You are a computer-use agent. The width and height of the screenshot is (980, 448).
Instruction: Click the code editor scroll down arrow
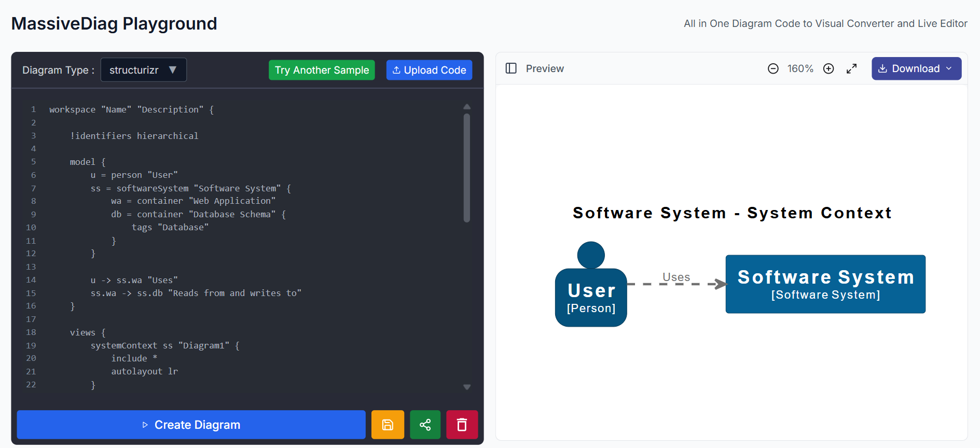coord(467,387)
